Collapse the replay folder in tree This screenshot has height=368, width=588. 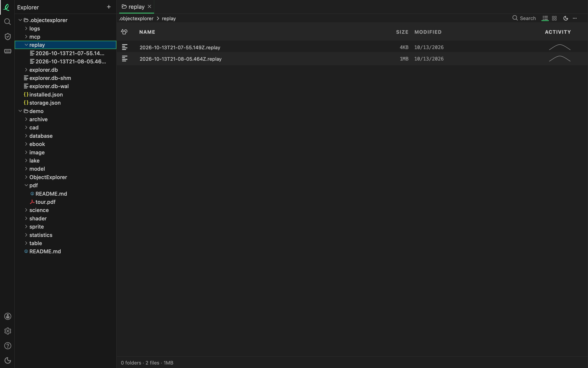coord(26,45)
